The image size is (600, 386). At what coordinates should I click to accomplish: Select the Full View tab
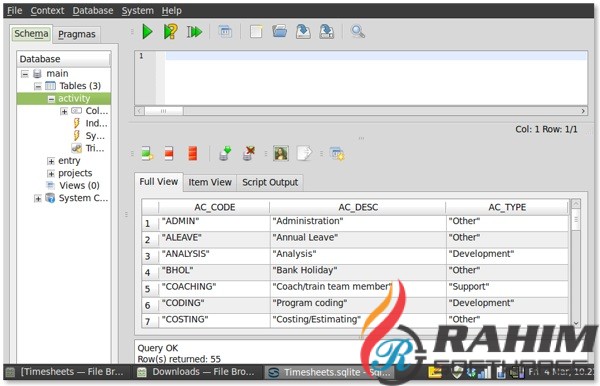coord(158,182)
